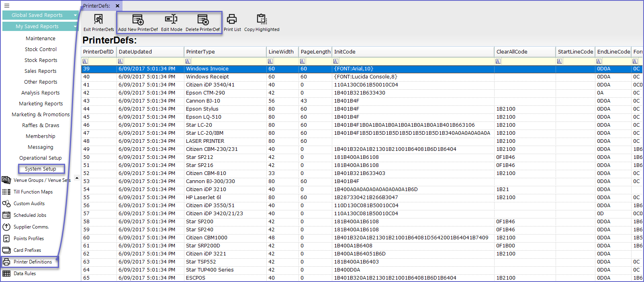Toggle Edit Mode in the toolbar
The width and height of the screenshot is (644, 282).
point(172,19)
